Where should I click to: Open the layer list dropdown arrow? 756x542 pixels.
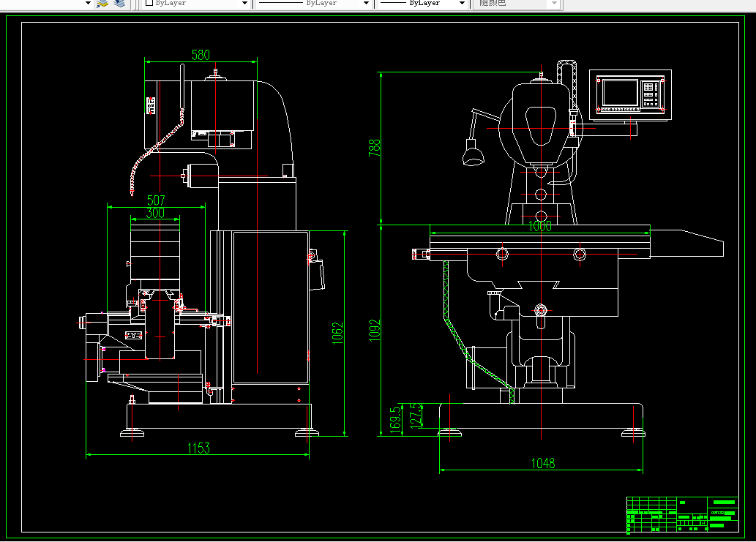[88, 4]
